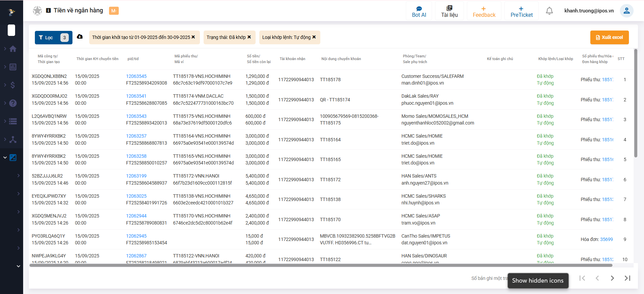Open pid link 12063545

click(x=136, y=76)
